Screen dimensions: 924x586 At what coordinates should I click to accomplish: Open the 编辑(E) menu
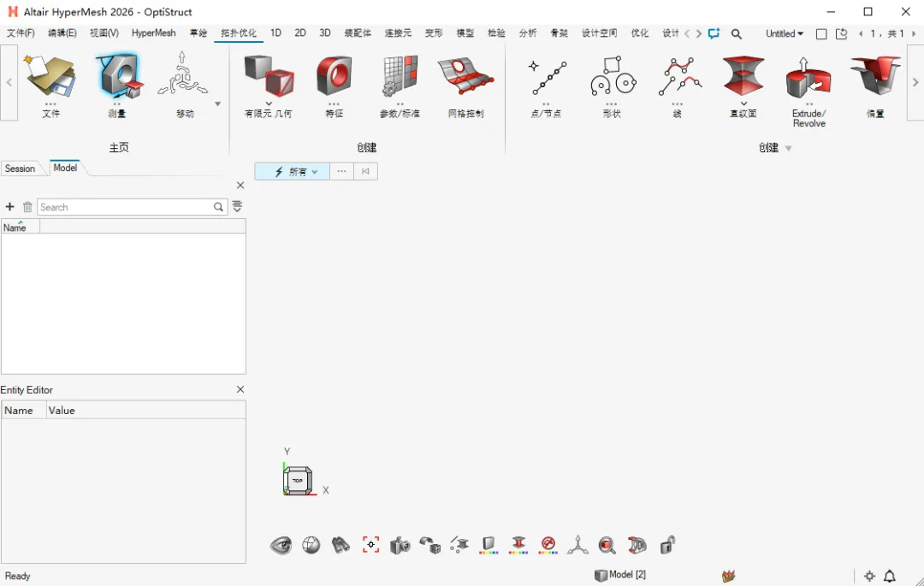coord(62,33)
